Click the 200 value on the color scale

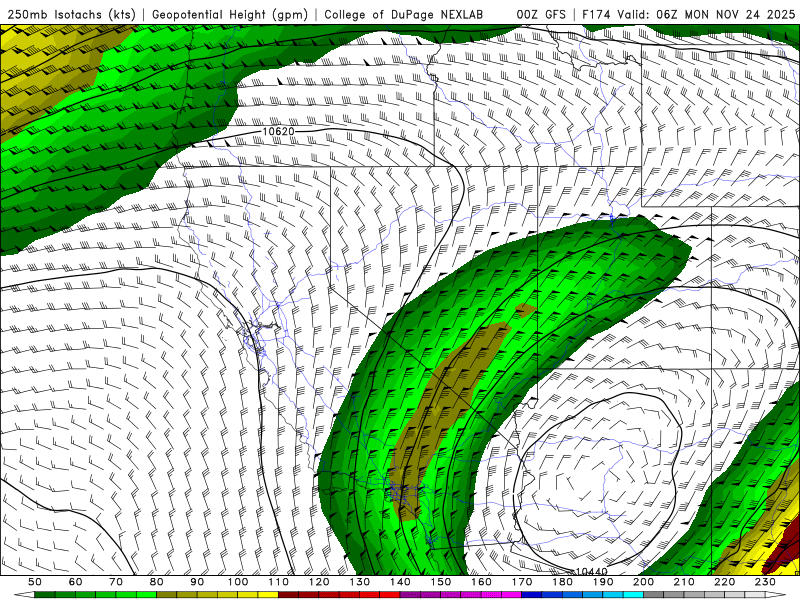click(x=644, y=582)
